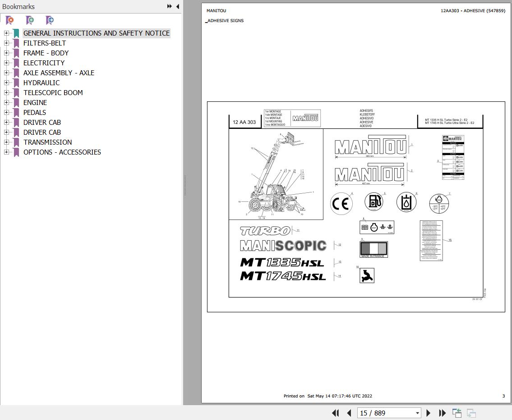Click the MANISCOPIC decal in the diagram

[283, 246]
